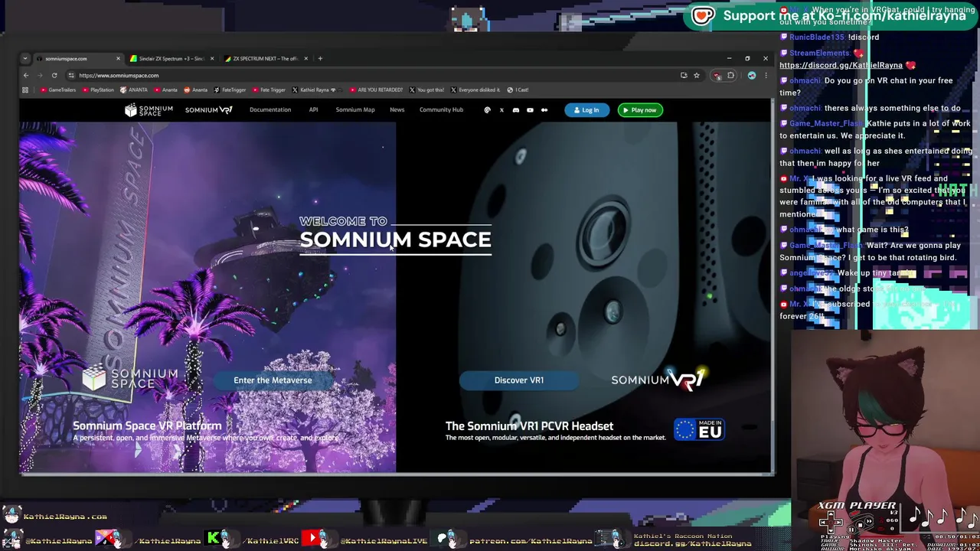Close the Sinclair ZX Spectrum +3 tab
The image size is (980, 551).
pos(212,58)
